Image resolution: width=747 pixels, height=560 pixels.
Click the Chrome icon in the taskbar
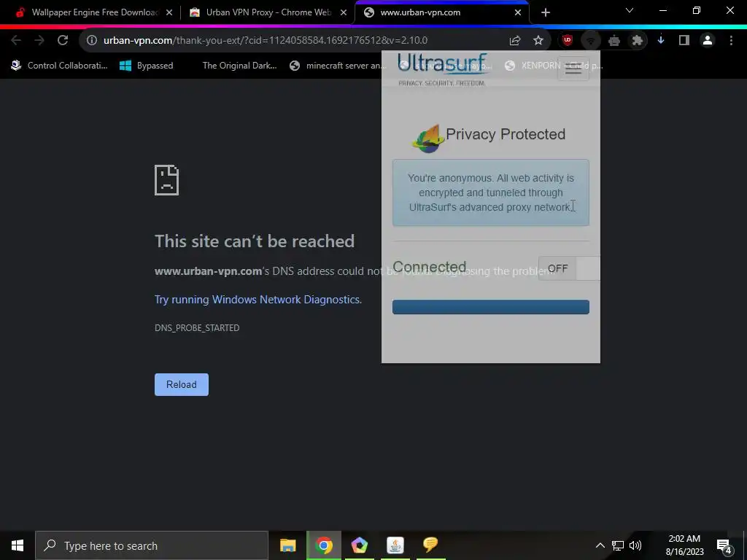click(323, 545)
